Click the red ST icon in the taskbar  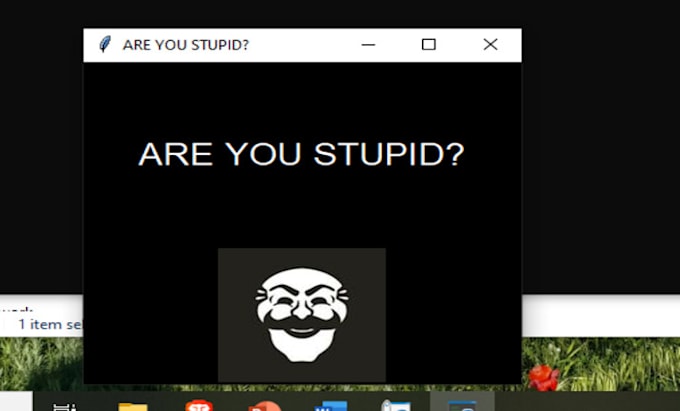tap(199, 405)
